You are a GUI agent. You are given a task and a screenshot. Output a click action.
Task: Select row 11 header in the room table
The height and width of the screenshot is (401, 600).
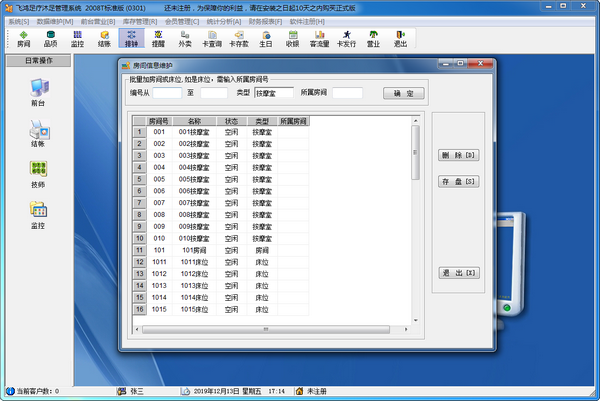[139, 251]
